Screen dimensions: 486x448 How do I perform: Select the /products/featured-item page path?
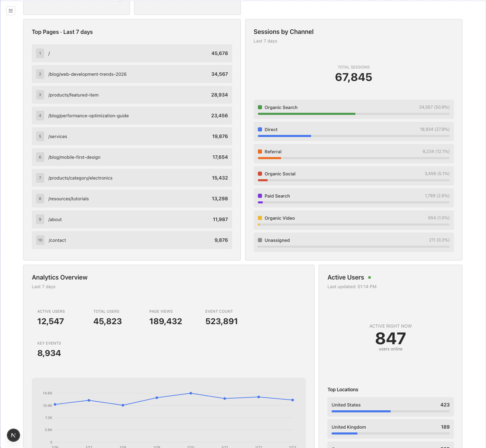point(74,95)
